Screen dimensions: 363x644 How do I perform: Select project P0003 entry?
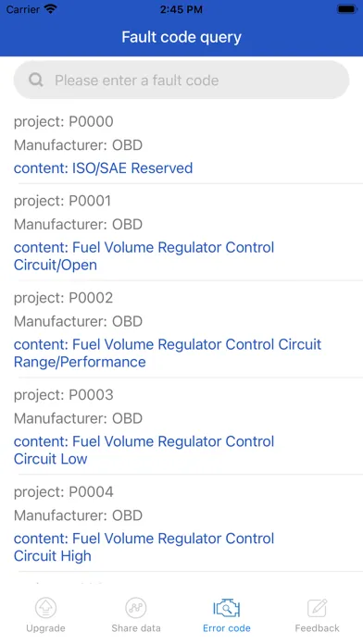coord(181,427)
